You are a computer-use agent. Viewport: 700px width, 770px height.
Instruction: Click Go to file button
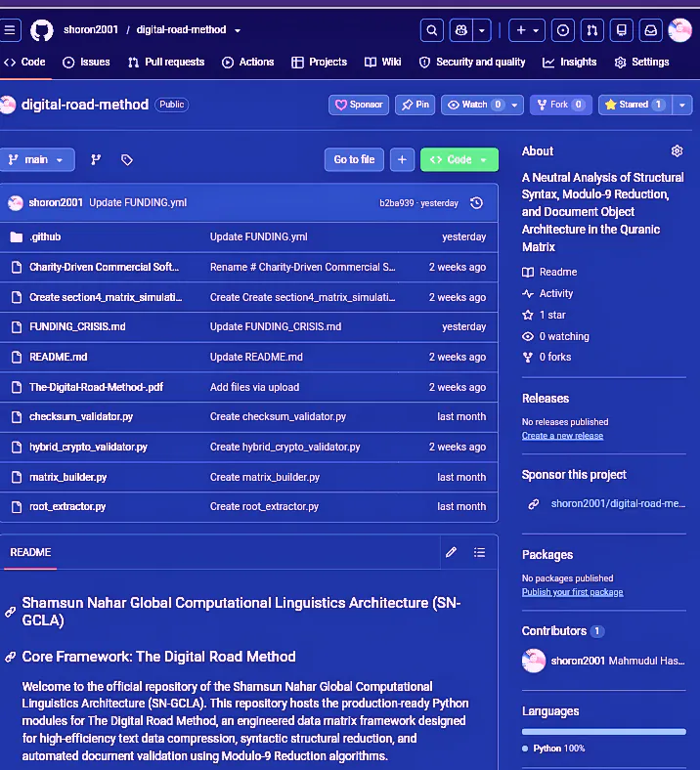[x=354, y=159]
